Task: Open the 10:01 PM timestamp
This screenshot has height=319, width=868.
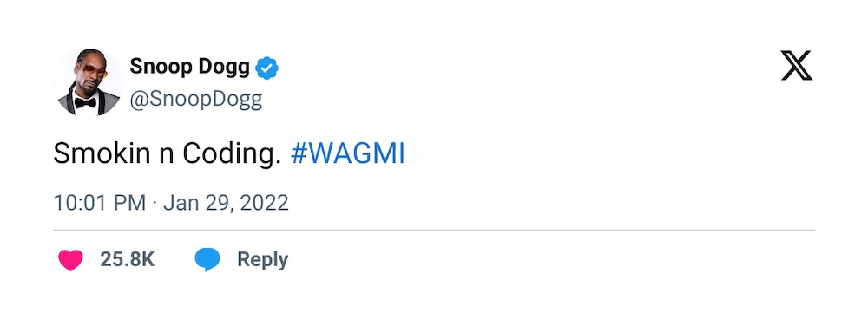Action: [x=100, y=203]
